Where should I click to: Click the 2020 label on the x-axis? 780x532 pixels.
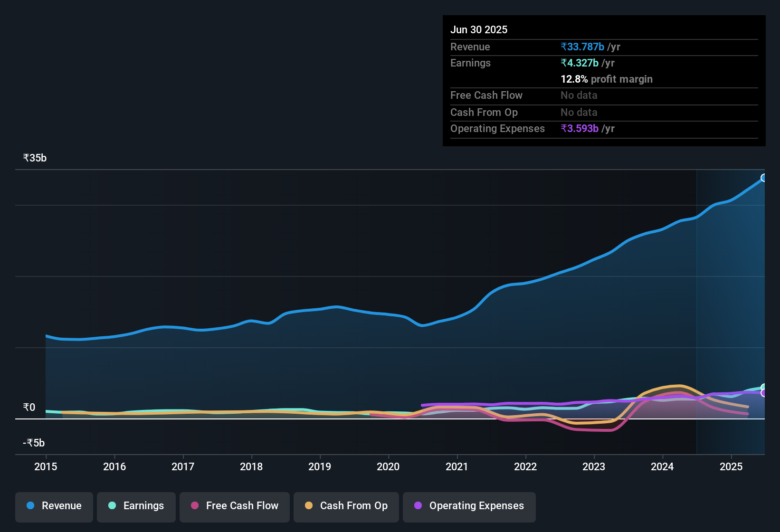click(x=388, y=466)
